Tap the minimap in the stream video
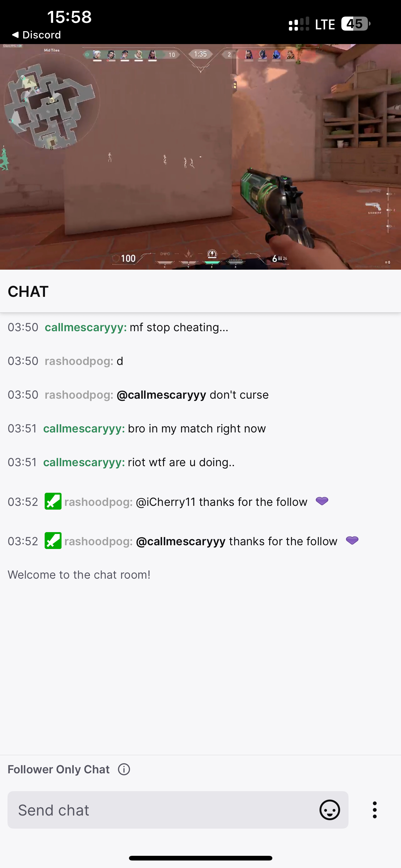Image resolution: width=401 pixels, height=868 pixels. click(51, 101)
